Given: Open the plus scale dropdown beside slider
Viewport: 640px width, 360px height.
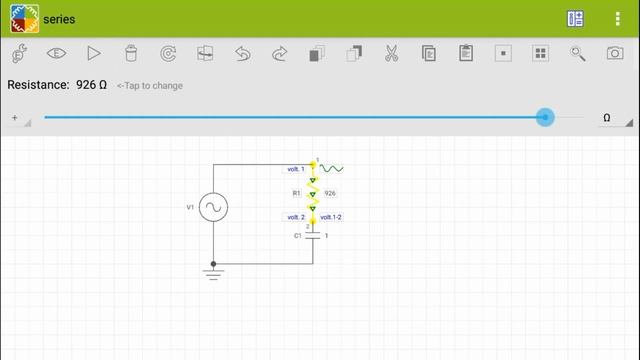Looking at the screenshot, I should point(20,118).
